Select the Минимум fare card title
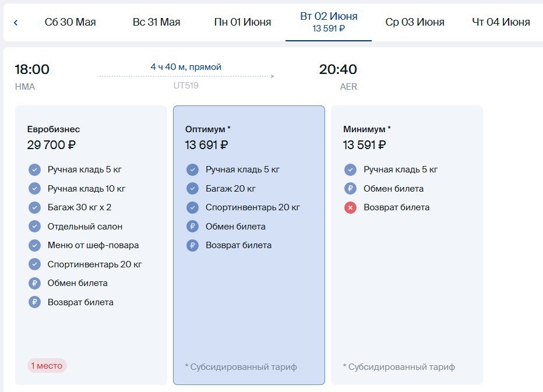 click(x=367, y=129)
